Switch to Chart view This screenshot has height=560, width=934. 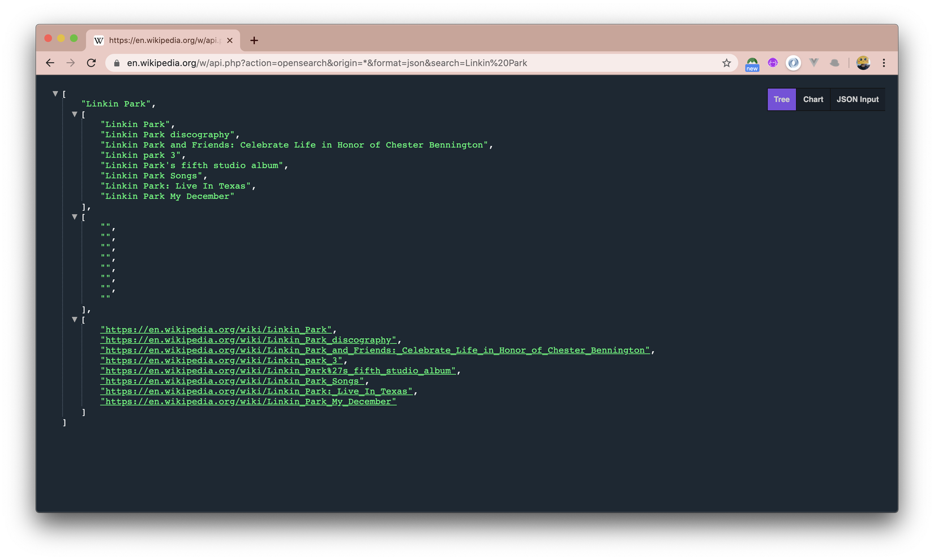click(813, 100)
